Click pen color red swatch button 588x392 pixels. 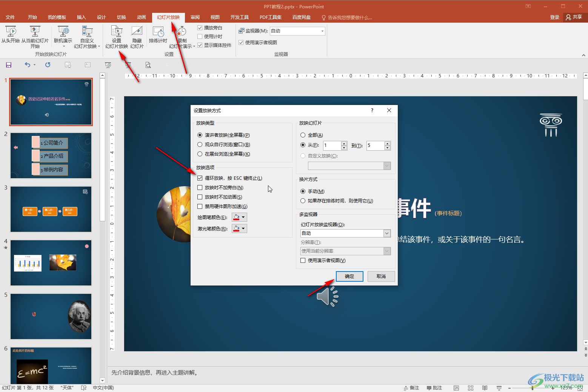click(x=236, y=217)
